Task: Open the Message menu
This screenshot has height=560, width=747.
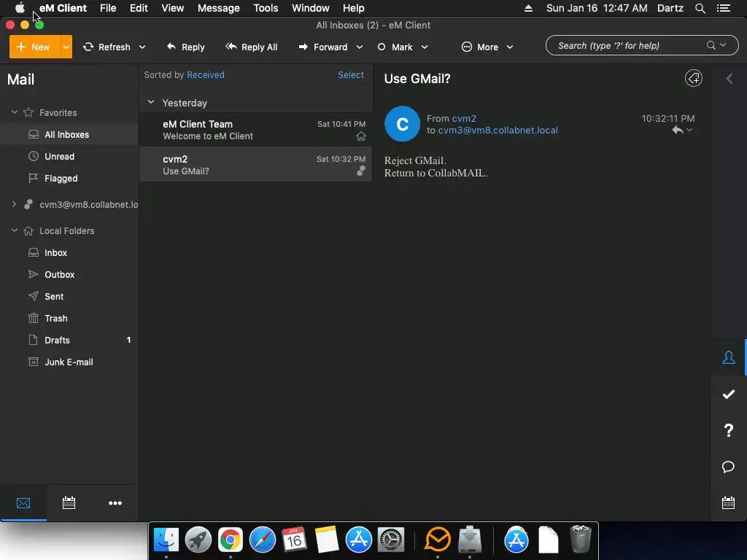Action: click(219, 8)
